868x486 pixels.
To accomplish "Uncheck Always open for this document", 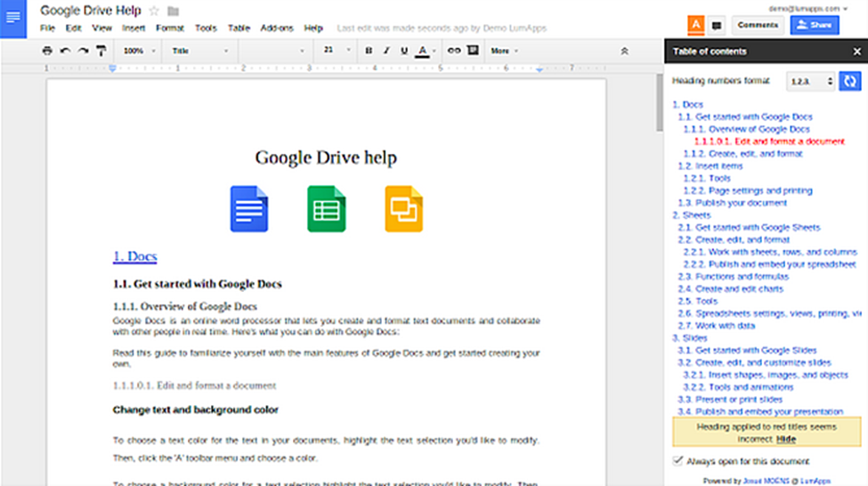I will coord(677,460).
